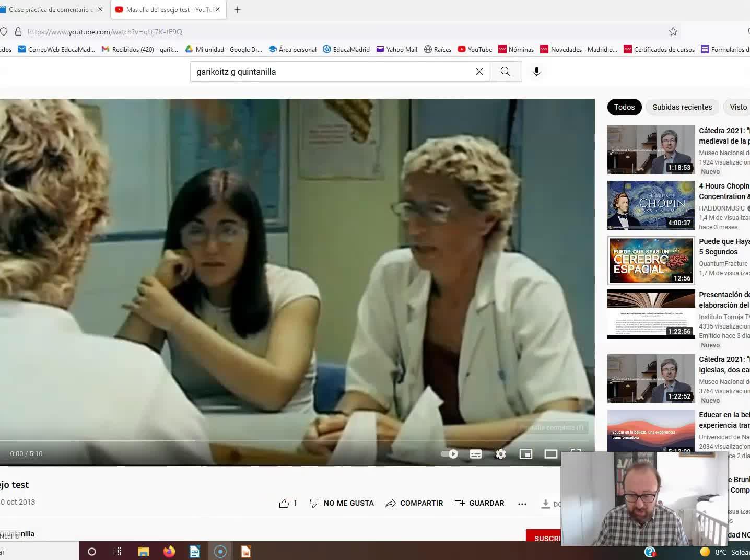Open Gmail Recibidos (420) bookmark
750x560 pixels.
pos(140,49)
